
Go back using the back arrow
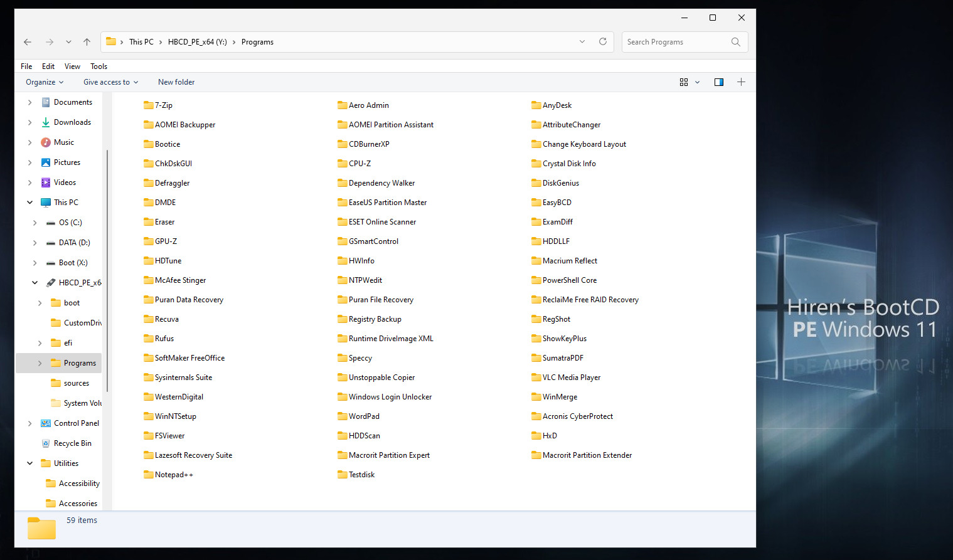point(27,42)
